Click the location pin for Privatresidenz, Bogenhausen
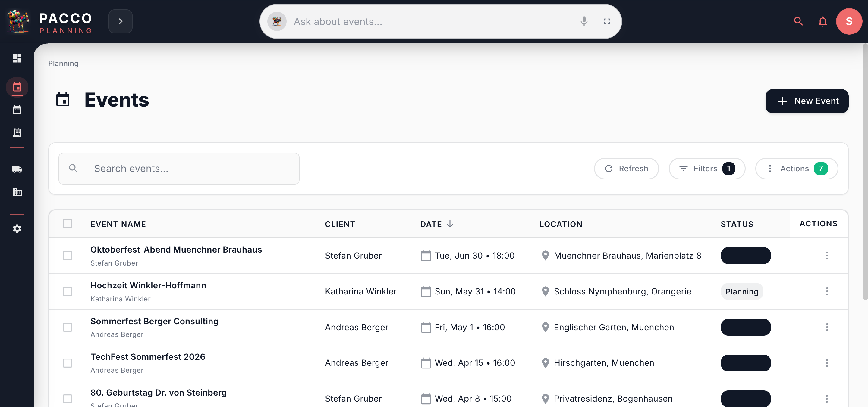The height and width of the screenshot is (407, 868). click(x=545, y=399)
